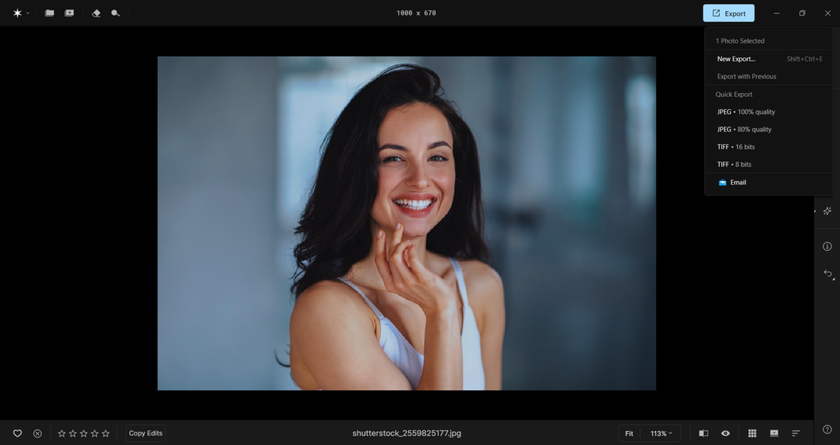Open the sort lines icon in bottom bar
This screenshot has height=445, width=840.
click(796, 433)
